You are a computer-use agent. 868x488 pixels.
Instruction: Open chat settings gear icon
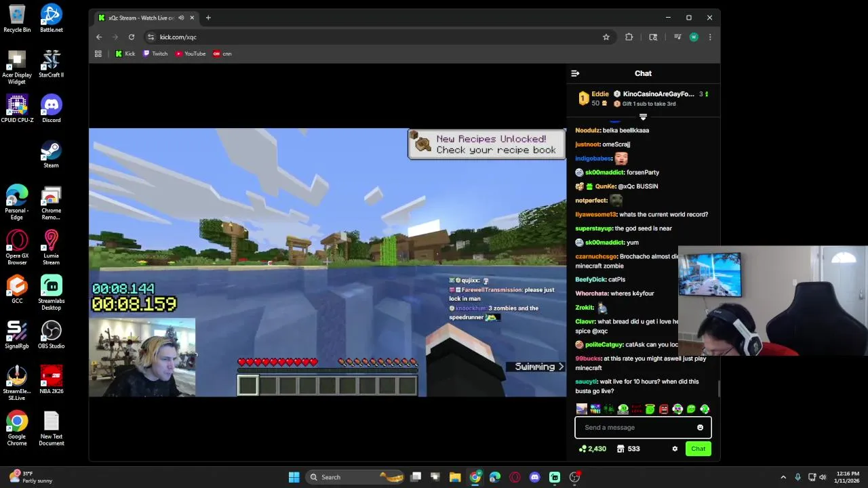(675, 449)
